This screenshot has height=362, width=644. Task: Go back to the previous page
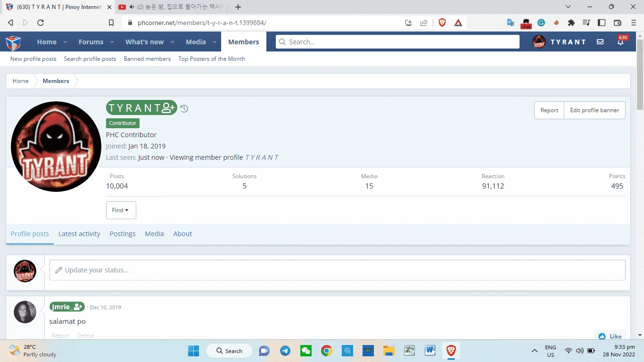click(x=10, y=23)
